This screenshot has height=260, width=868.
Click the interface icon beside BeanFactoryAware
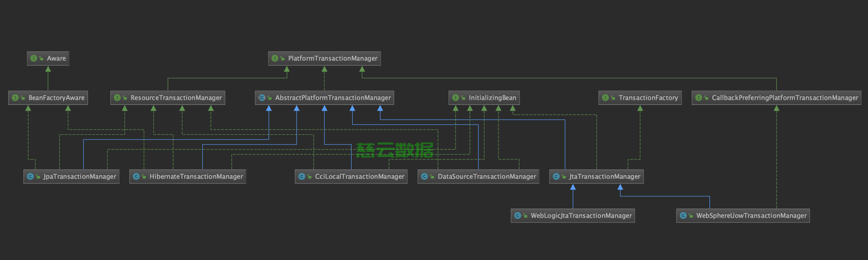point(15,98)
